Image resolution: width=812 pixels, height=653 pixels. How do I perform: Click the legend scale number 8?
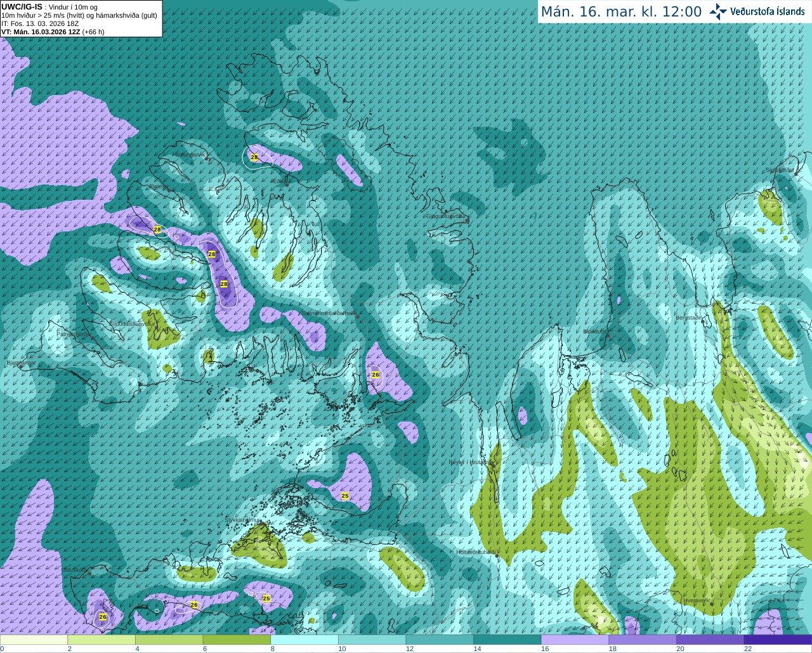point(273,649)
